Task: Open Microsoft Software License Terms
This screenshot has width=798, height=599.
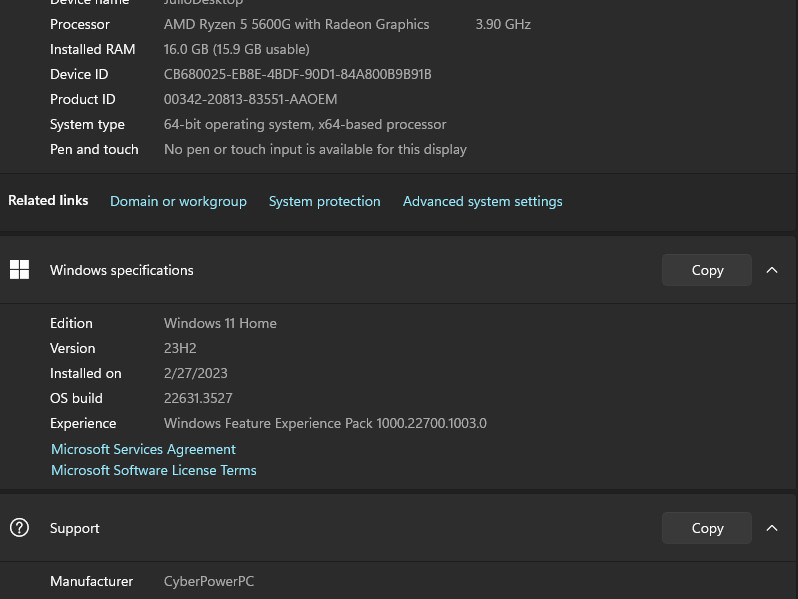Action: pos(154,470)
